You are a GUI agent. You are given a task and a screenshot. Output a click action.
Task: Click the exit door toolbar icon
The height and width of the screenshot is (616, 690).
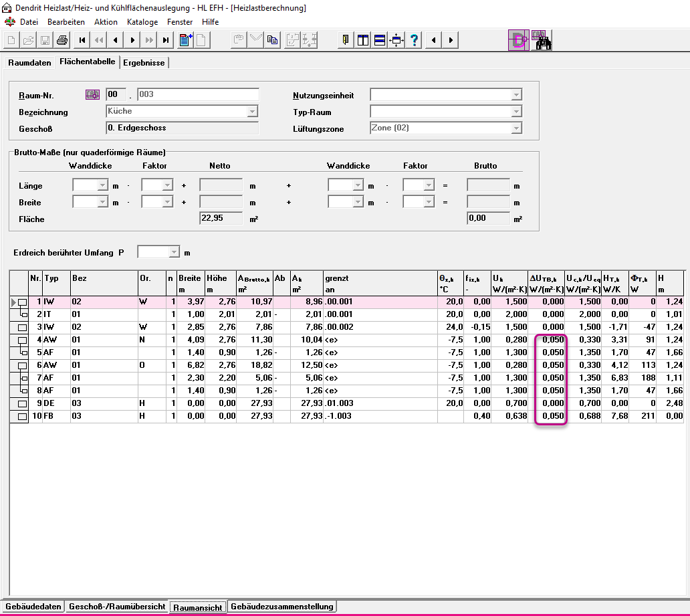pos(346,41)
